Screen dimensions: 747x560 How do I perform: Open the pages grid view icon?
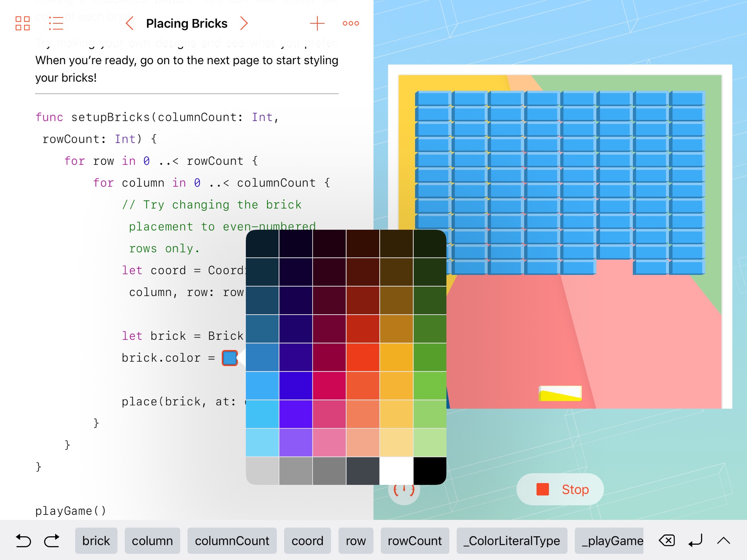23,23
